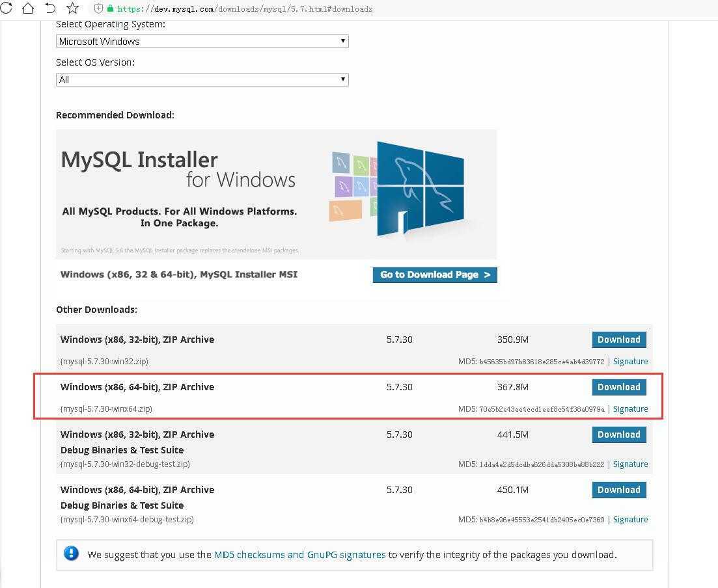The image size is (718, 588).
Task: Download 32-bit Debug Binaries 441.5M
Action: click(x=618, y=434)
